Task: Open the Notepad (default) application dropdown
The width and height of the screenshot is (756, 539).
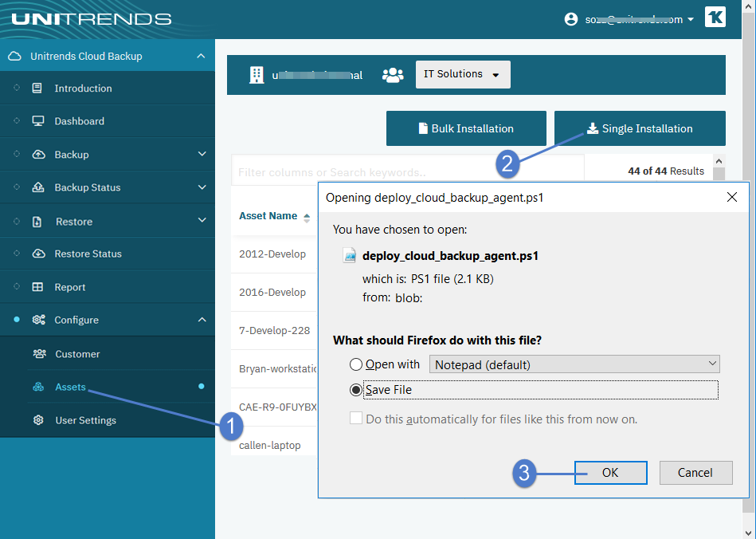Action: [x=574, y=364]
